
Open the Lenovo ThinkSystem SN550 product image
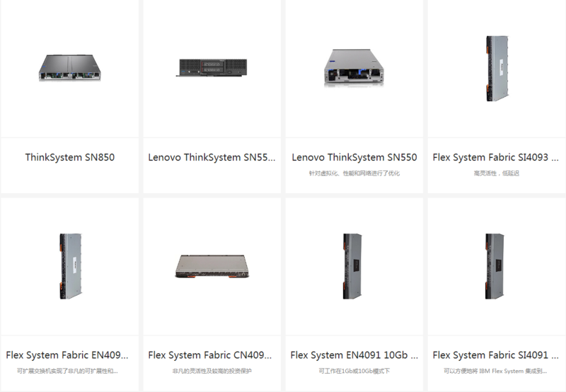[354, 68]
